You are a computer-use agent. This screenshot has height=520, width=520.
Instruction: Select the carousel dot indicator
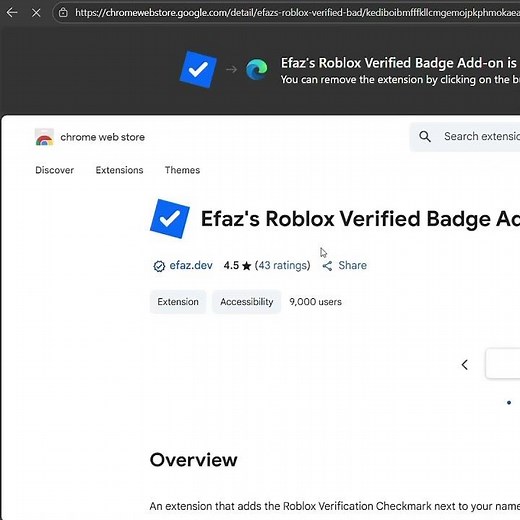tap(509, 403)
